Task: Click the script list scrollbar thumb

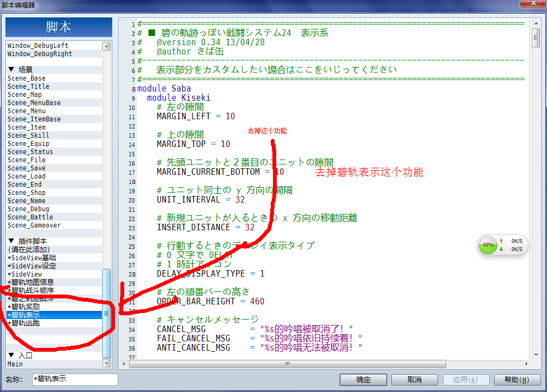Action: (107, 314)
